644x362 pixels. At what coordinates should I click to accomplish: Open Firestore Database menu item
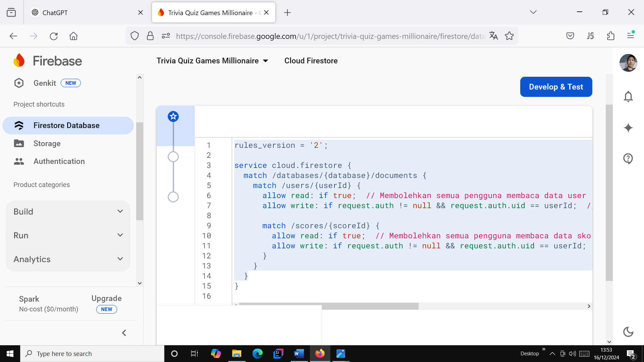[x=68, y=125]
